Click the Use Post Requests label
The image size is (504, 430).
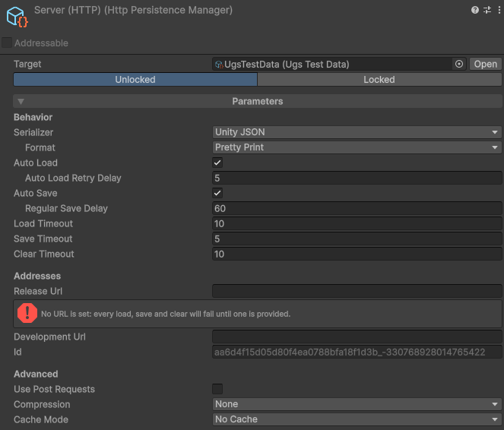click(x=54, y=389)
